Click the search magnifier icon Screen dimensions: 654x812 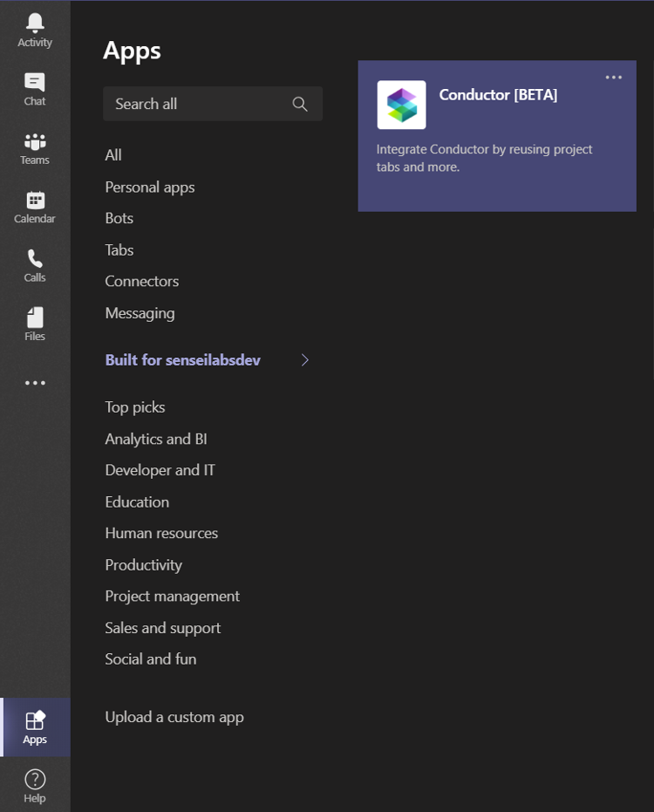pos(300,103)
